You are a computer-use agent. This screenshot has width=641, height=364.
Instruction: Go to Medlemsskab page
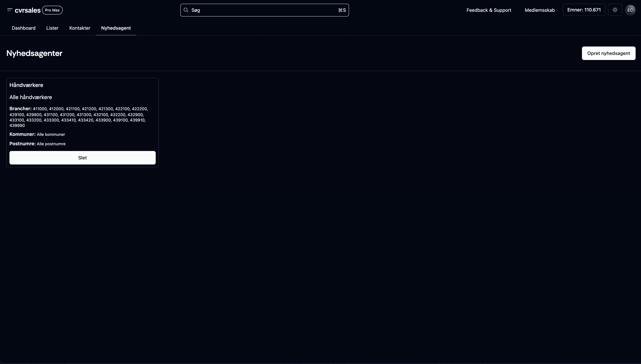[x=539, y=10]
